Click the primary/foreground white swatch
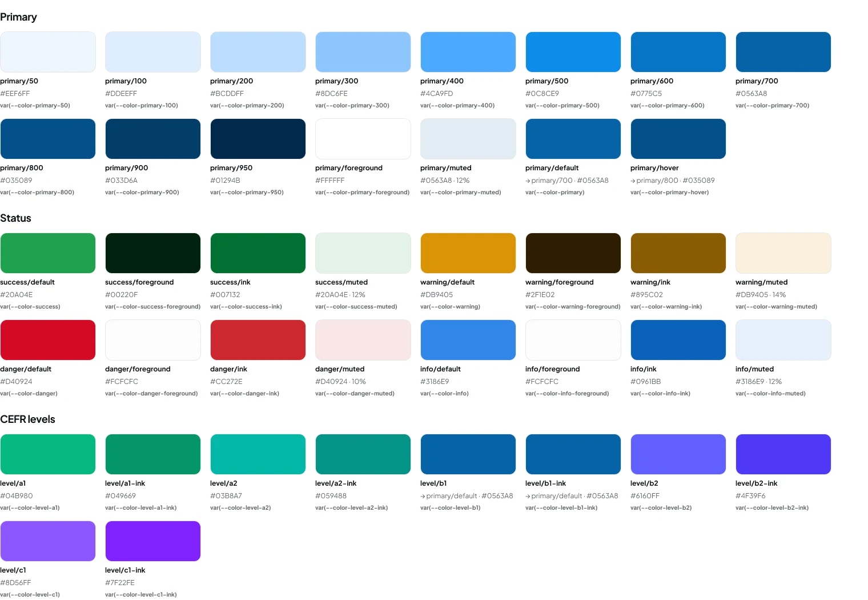Image resolution: width=868 pixels, height=600 pixels. [363, 139]
